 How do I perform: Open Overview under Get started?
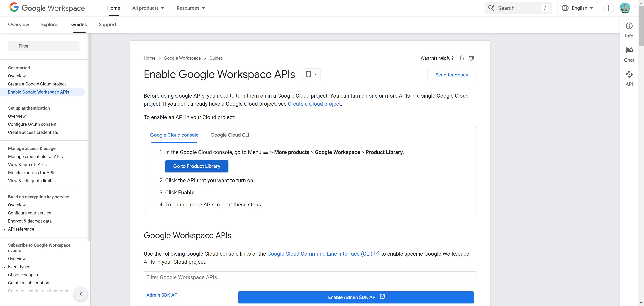pos(17,76)
